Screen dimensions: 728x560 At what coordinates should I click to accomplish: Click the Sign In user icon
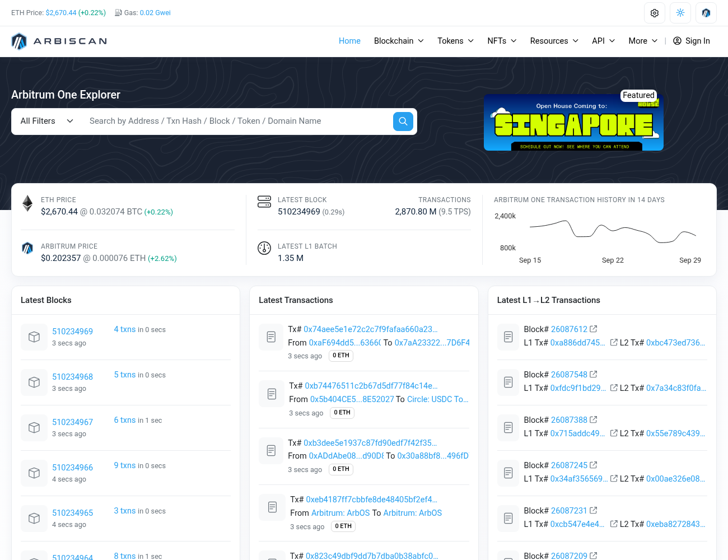(677, 41)
